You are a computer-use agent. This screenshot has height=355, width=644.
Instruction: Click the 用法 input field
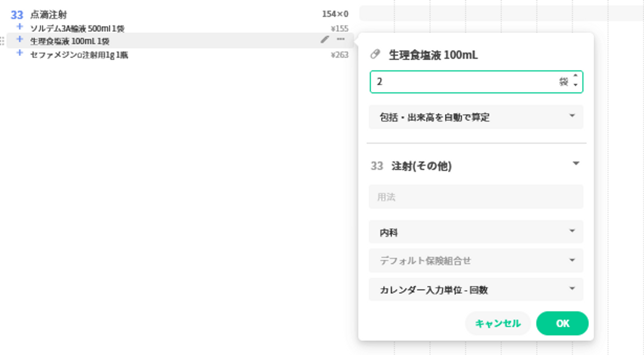(x=476, y=197)
